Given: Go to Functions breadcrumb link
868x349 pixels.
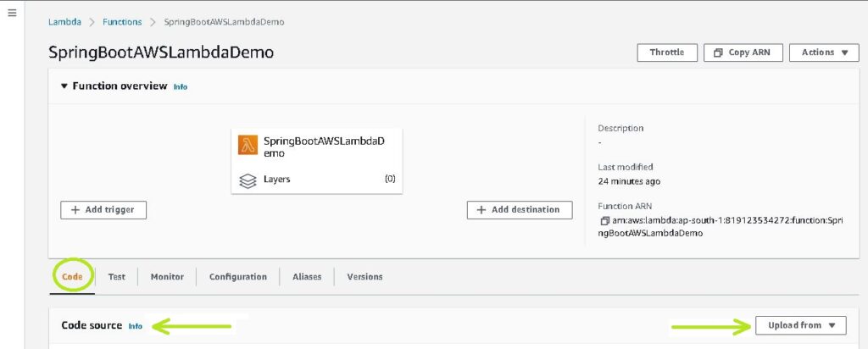Looking at the screenshot, I should (x=122, y=22).
